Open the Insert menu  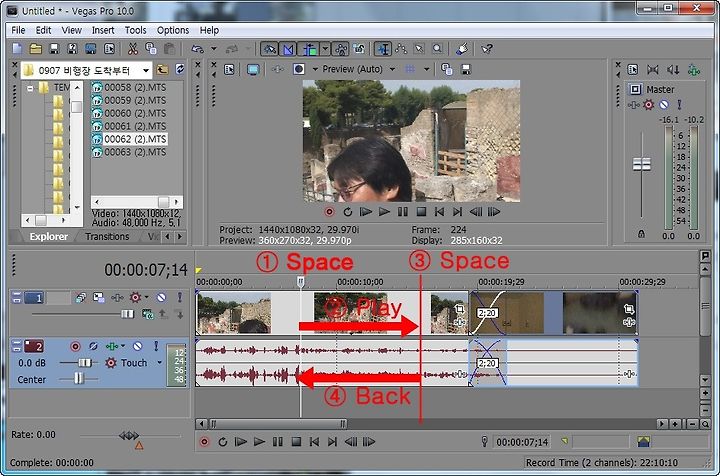click(x=103, y=30)
